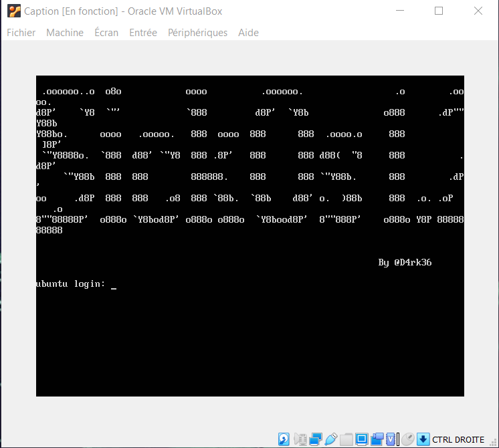499x448 pixels.
Task: Click the display monitor status icon
Action: click(361, 439)
